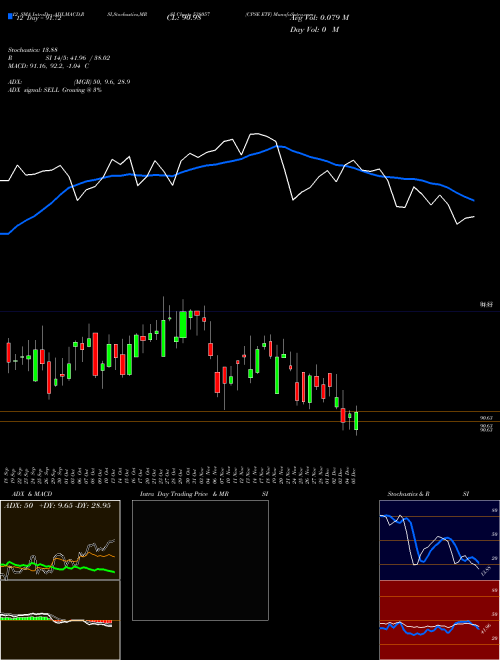
Task: Click the 'Day Vol: 0 M' label
Action: click(314, 30)
